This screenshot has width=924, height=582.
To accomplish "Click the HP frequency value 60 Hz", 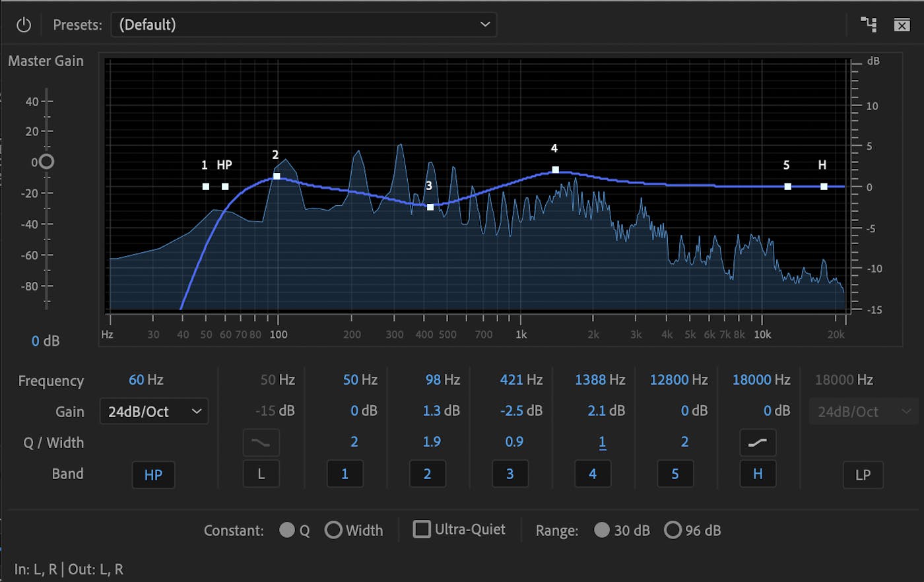I will tap(146, 380).
